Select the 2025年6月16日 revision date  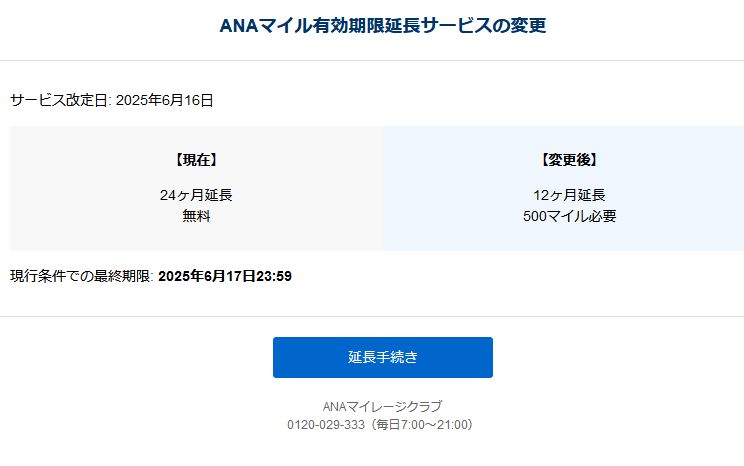tap(165, 100)
